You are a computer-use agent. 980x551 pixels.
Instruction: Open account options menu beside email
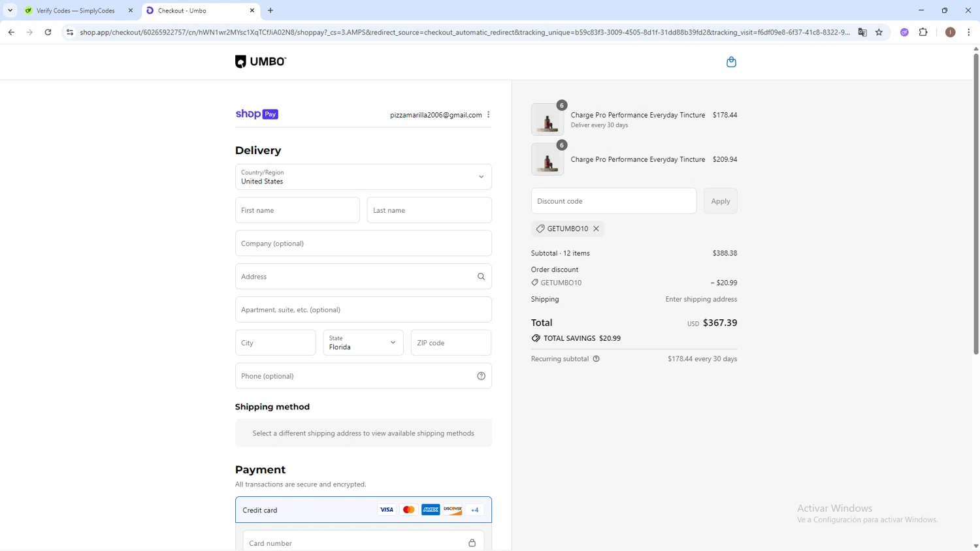click(488, 115)
